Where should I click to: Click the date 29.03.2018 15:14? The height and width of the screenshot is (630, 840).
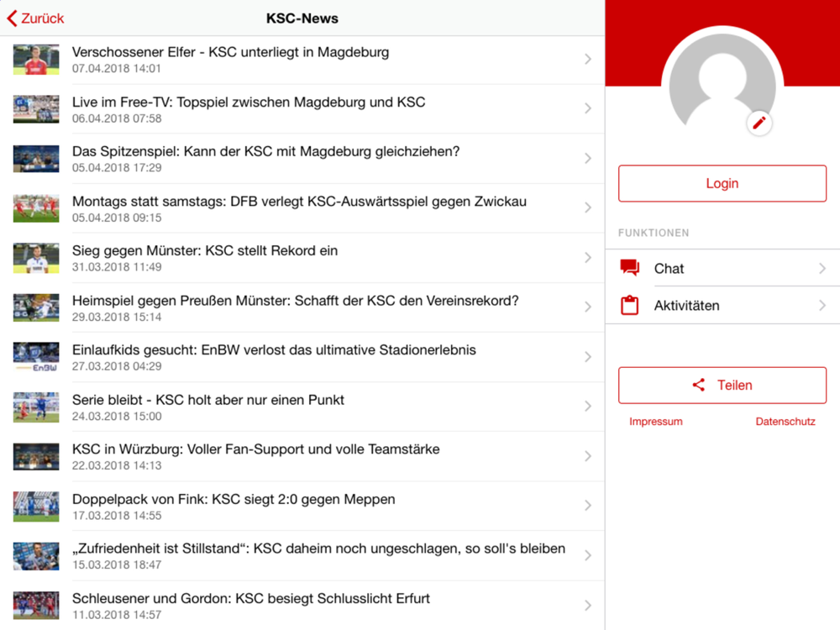[x=116, y=318]
